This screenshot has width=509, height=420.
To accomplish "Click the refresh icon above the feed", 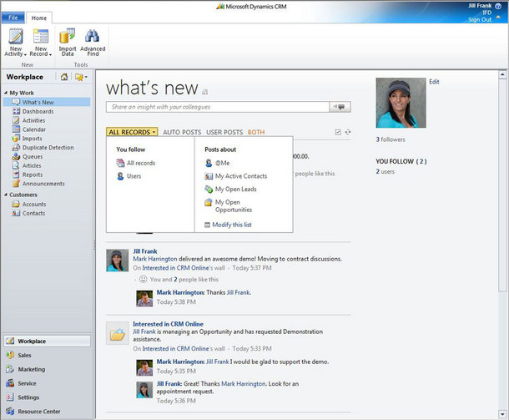I will click(348, 132).
